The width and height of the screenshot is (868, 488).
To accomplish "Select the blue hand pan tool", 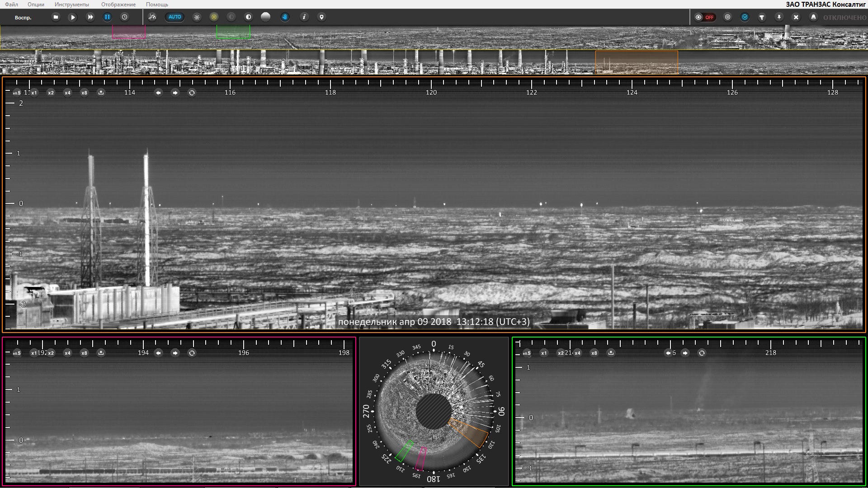I will 285,17.
